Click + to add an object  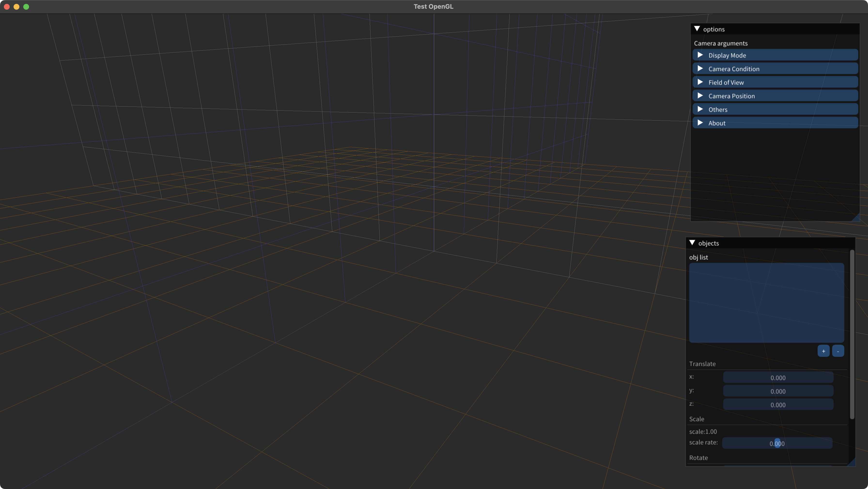823,351
